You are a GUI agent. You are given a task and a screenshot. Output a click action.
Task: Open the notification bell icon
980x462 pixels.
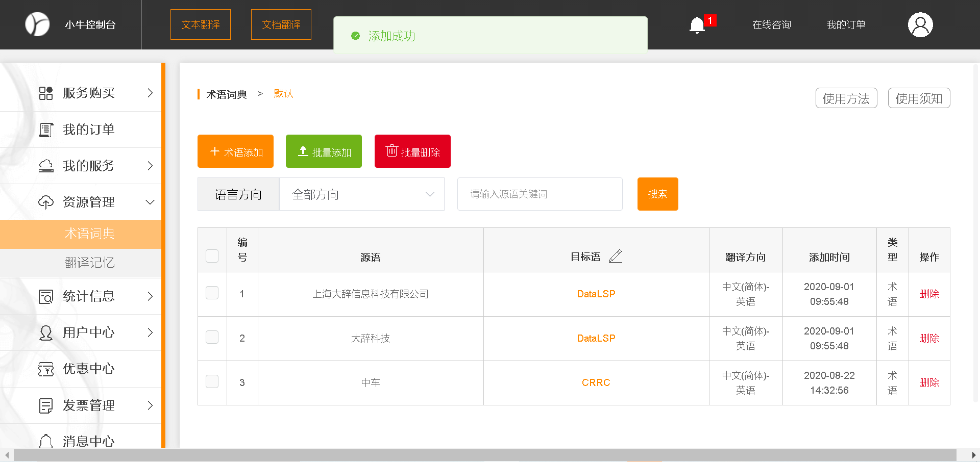coord(697,25)
